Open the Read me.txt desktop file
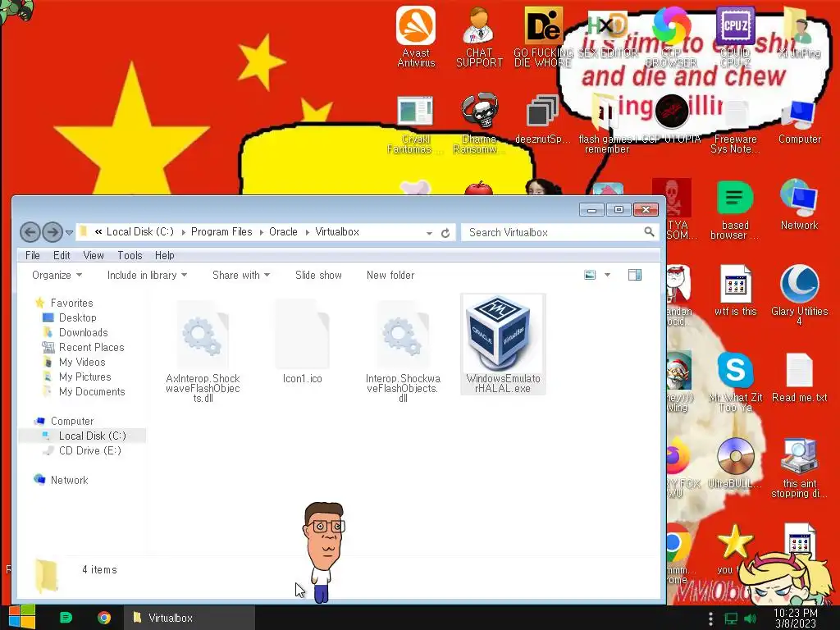Screen dimensions: 840x630 [799, 377]
